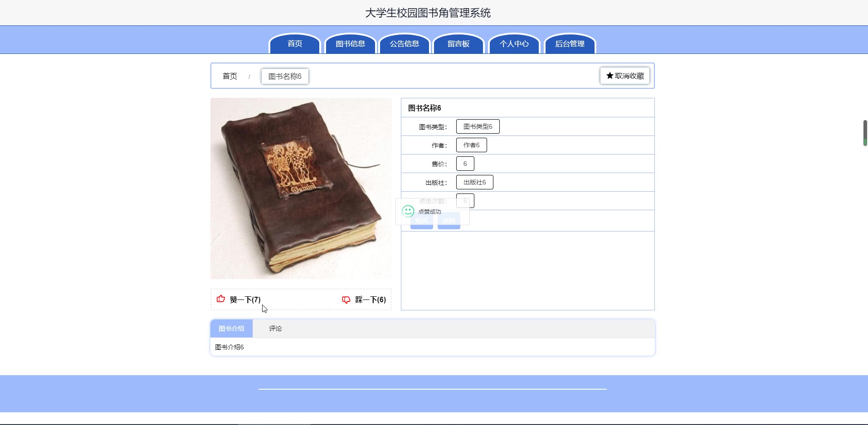Click the 图书介绍6 description text
The image size is (868, 425).
229,347
